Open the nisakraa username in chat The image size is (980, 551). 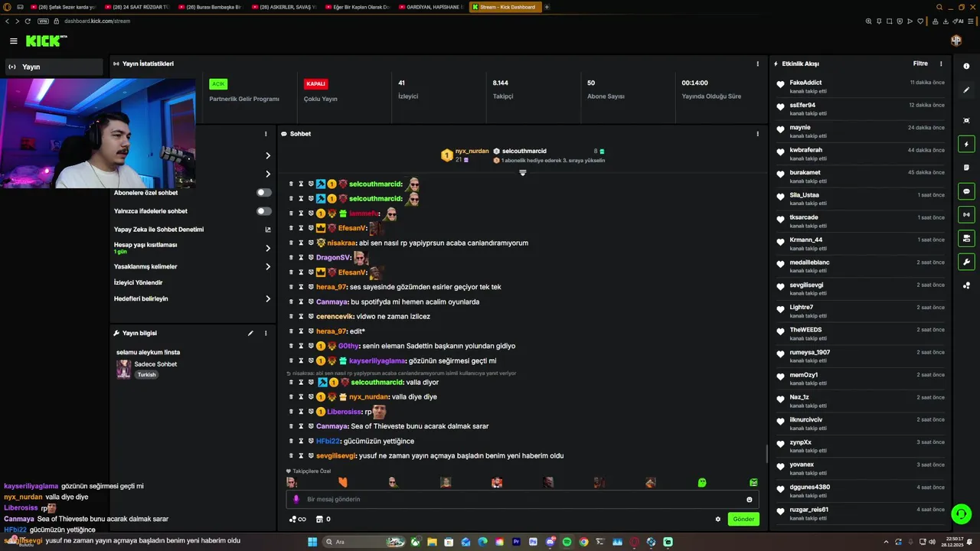[341, 243]
